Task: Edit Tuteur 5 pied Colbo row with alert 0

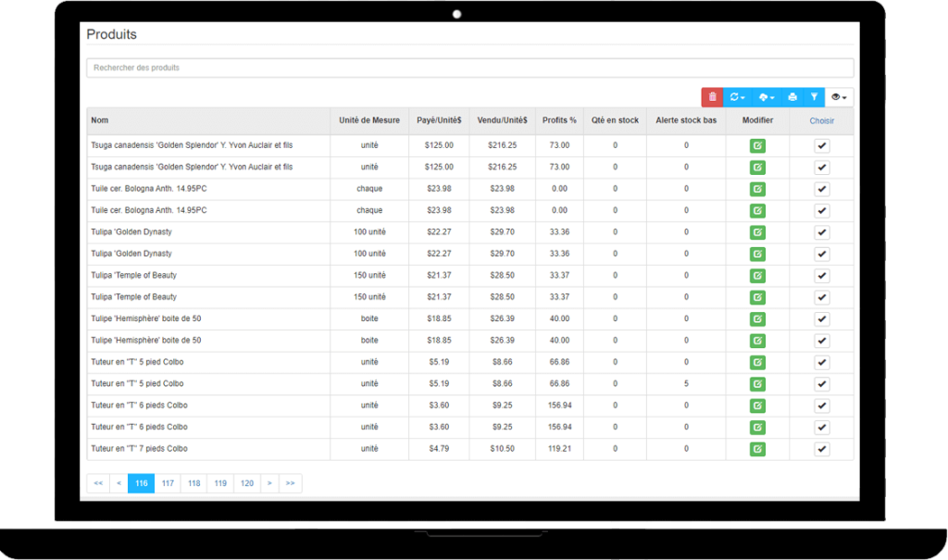Action: pyautogui.click(x=757, y=362)
